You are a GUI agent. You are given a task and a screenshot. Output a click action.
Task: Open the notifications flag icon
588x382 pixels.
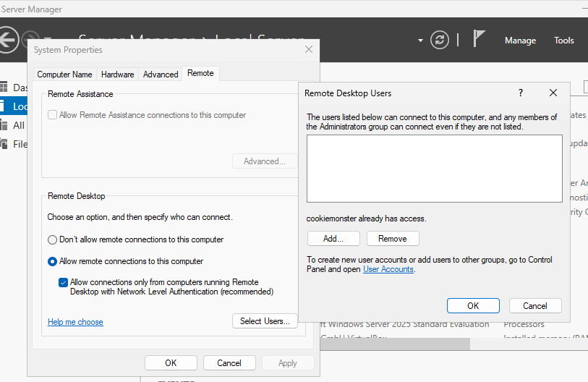coord(479,39)
